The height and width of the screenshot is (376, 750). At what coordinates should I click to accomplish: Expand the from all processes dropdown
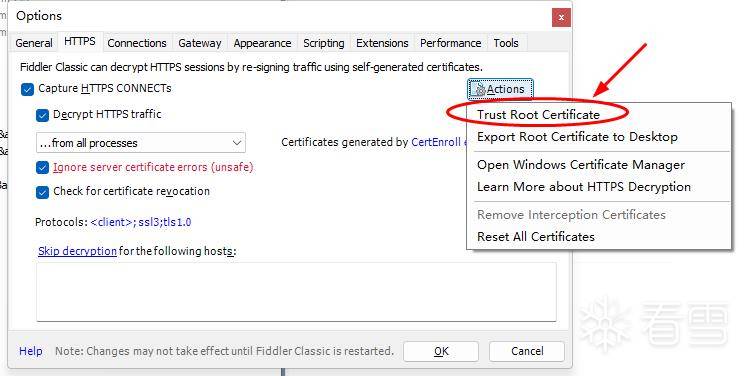tap(141, 143)
